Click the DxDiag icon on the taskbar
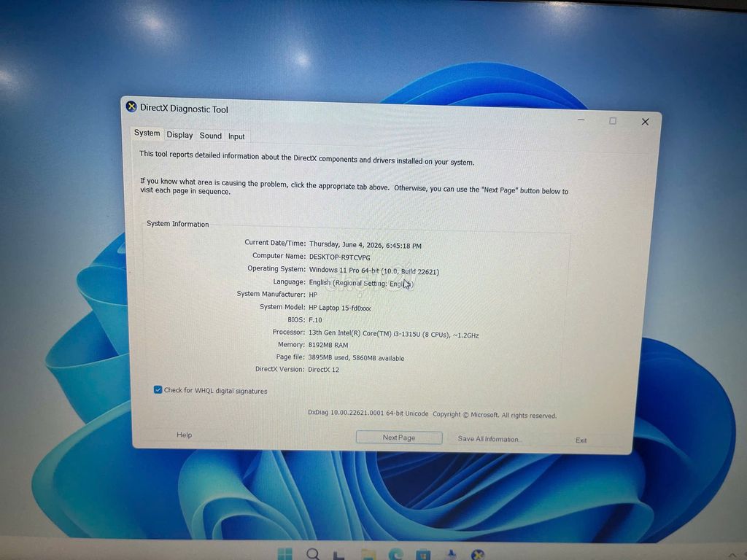This screenshot has height=560, width=747. click(478, 555)
